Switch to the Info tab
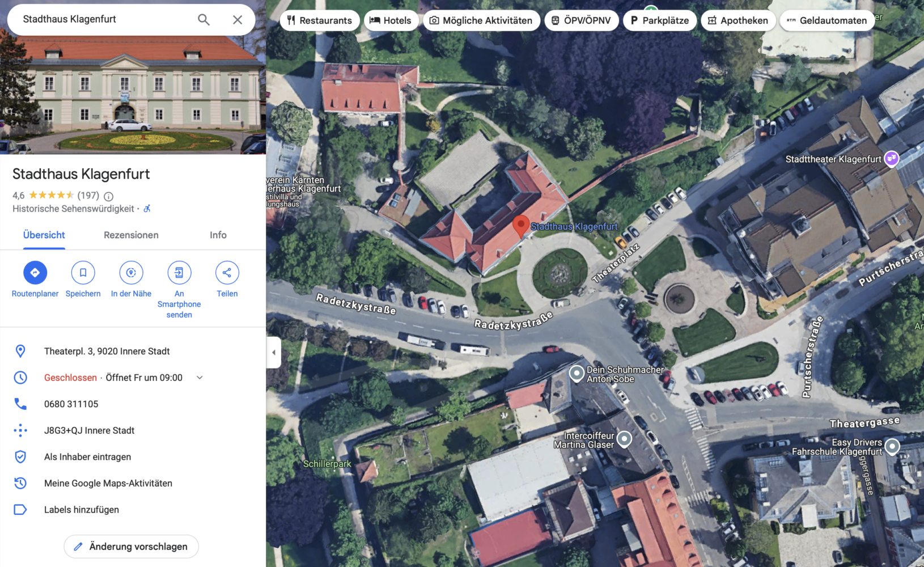The width and height of the screenshot is (924, 567). [218, 235]
